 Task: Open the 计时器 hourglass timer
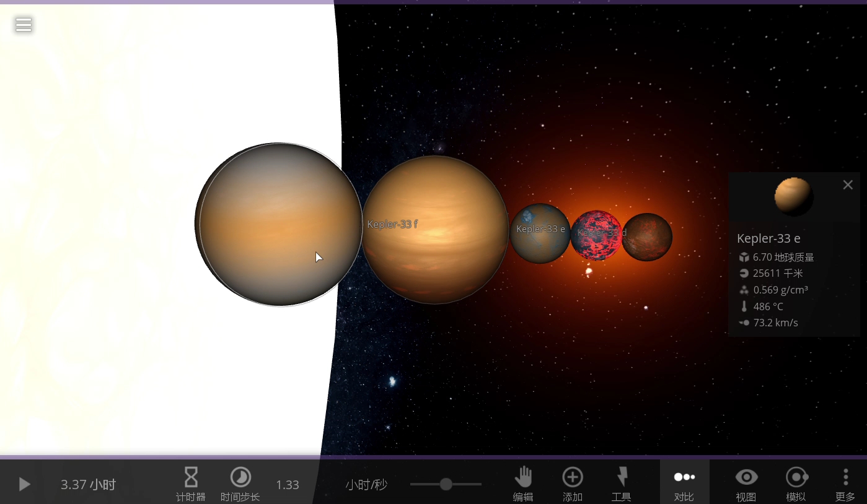191,484
